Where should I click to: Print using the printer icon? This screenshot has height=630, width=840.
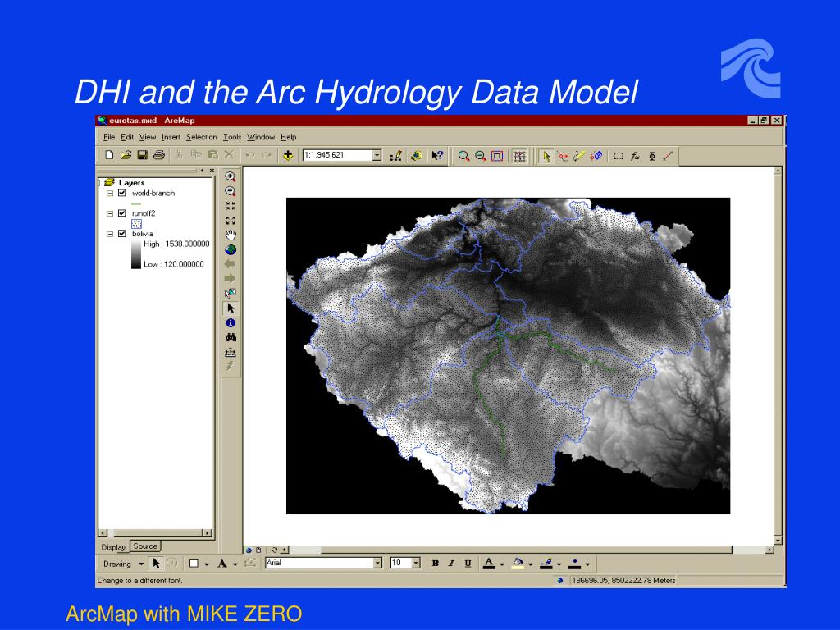159,155
